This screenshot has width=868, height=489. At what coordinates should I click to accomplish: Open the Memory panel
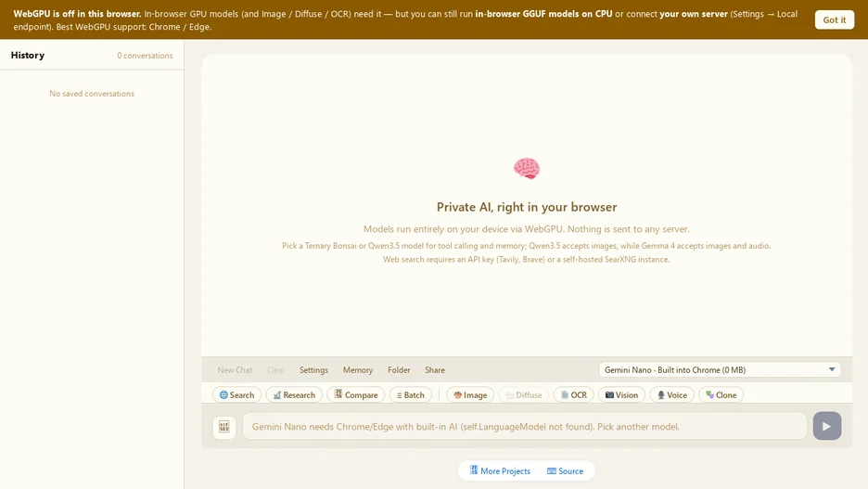coord(358,370)
